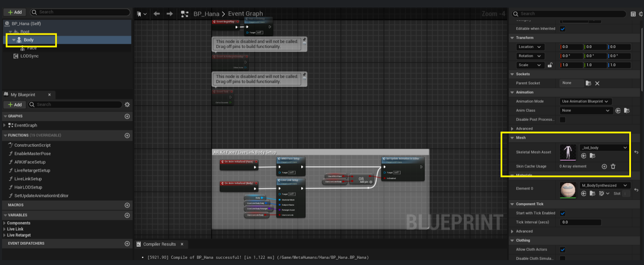Close the Compiler Results tab

182,244
